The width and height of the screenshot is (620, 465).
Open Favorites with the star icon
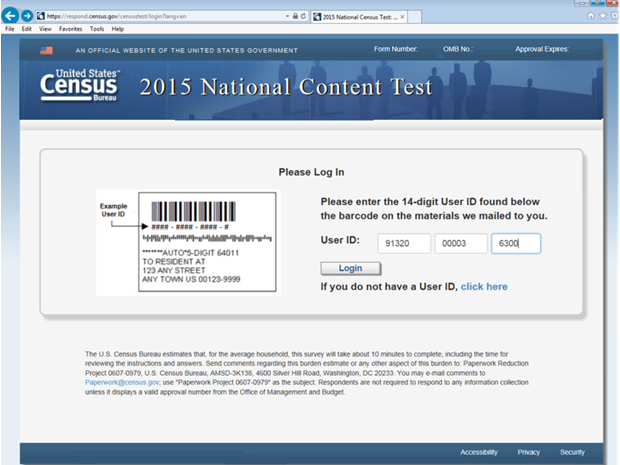tap(603, 16)
